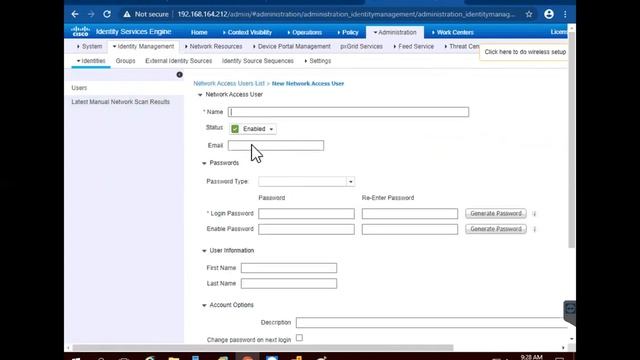The width and height of the screenshot is (640, 360).
Task: Select Users in the left sidebar
Action: click(x=79, y=88)
